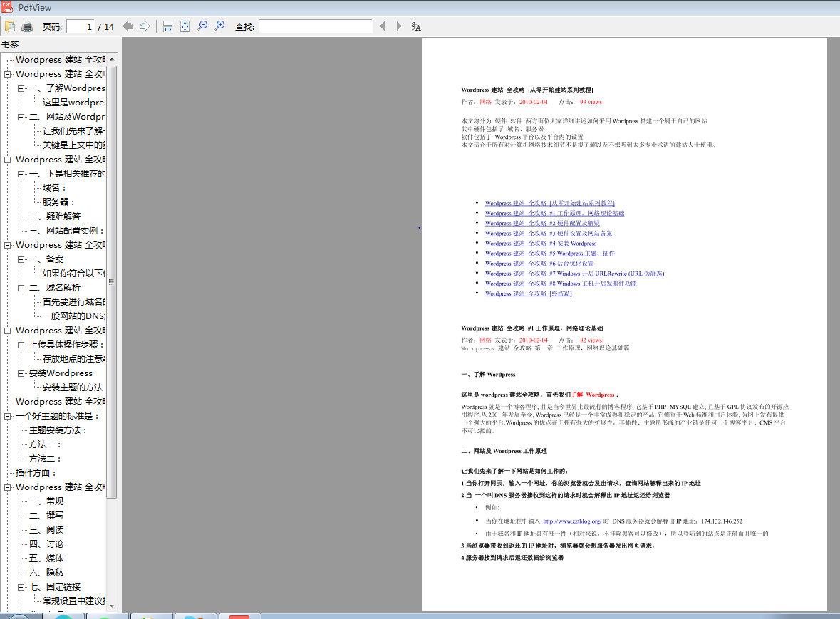Collapse the 七、固定链接 bookmark node
Screen dimensions: 840x619
(21, 587)
